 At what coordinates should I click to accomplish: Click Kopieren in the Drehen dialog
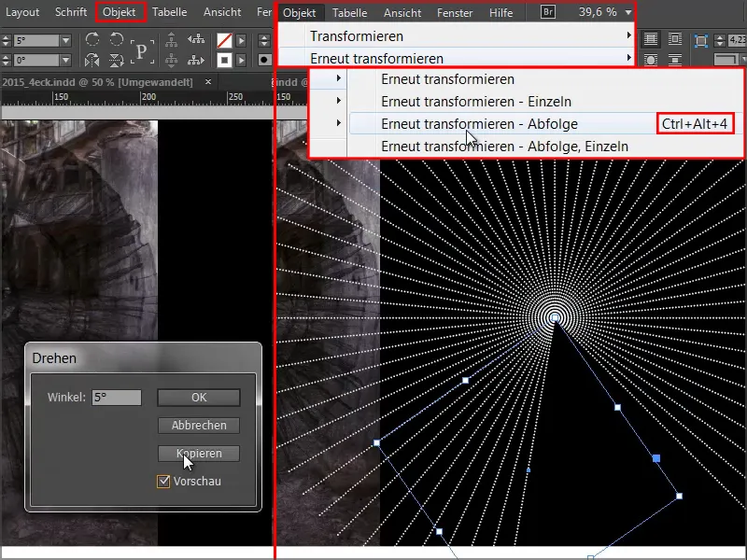click(x=199, y=454)
